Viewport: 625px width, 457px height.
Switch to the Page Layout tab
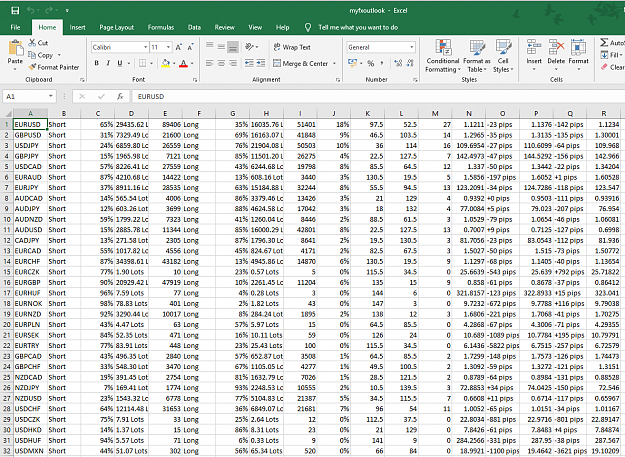pos(116,27)
